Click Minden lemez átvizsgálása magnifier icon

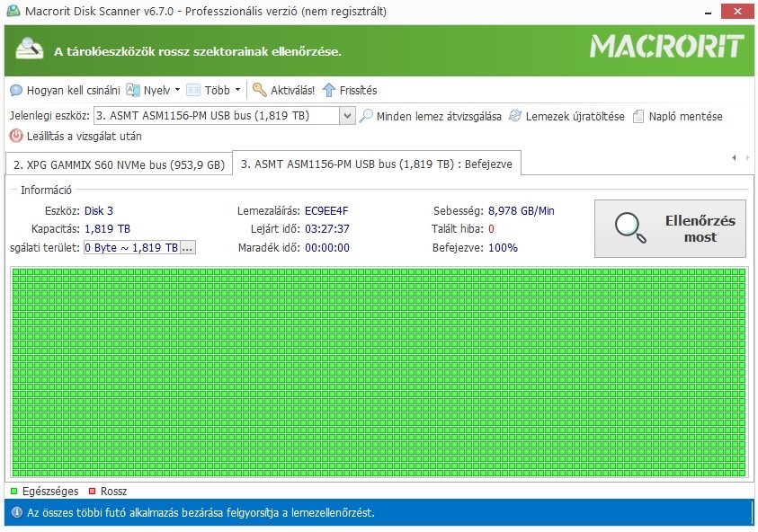click(x=366, y=116)
